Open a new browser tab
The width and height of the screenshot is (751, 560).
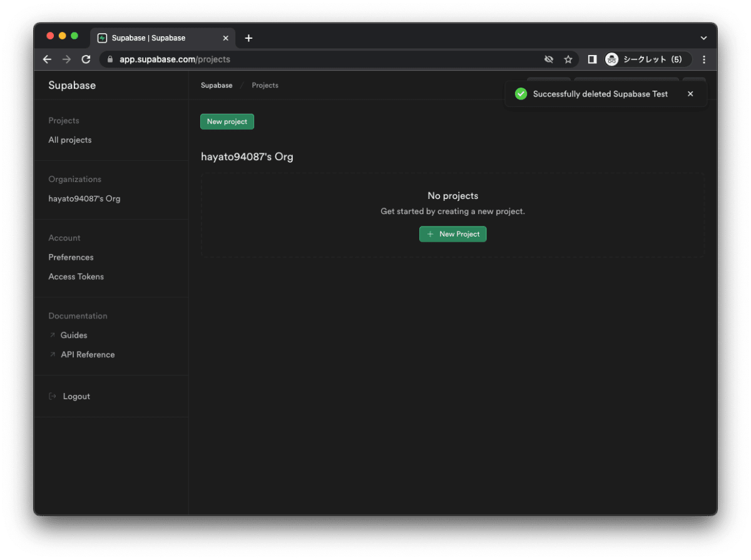248,38
